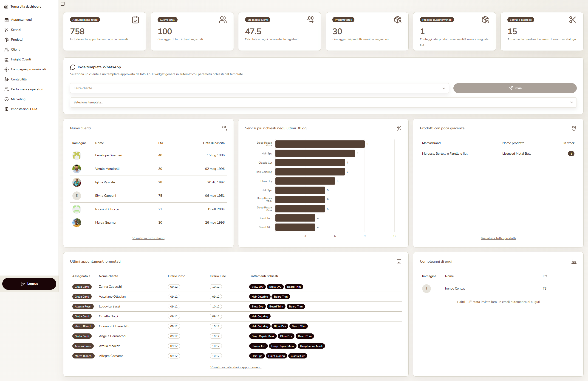588x381 pixels.
Task: Click the calendar icon in Appuntamenti totali card
Action: [x=135, y=20]
